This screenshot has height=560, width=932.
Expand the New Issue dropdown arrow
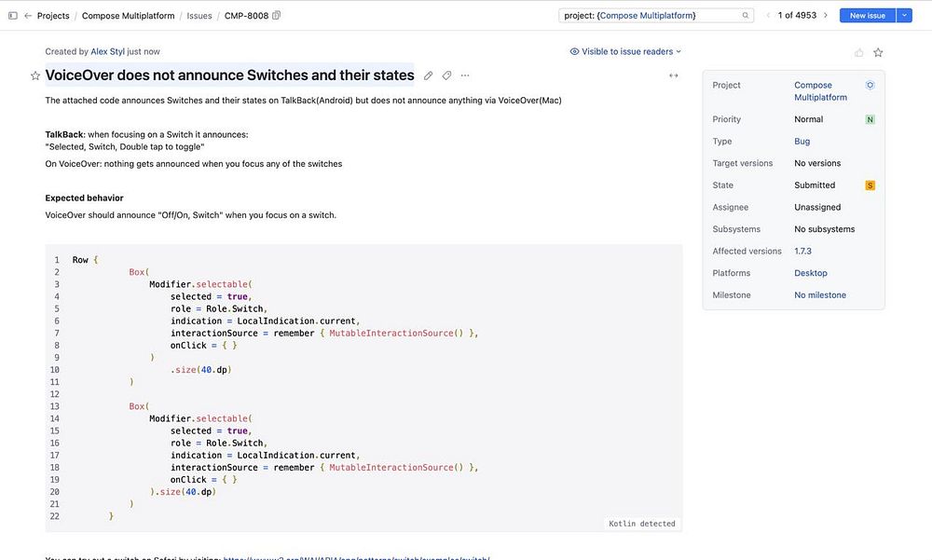[x=904, y=16]
